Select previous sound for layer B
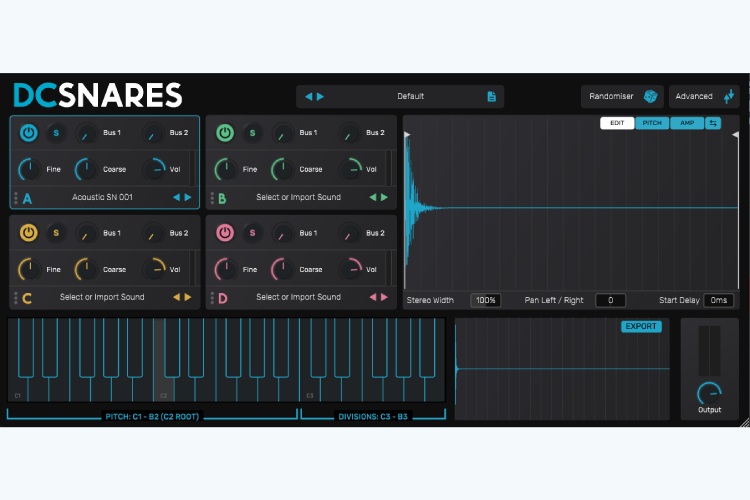Screen dimensions: 750x500 point(373,197)
